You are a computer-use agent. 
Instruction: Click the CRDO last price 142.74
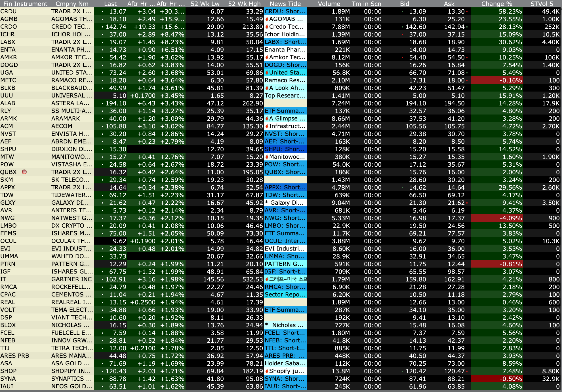tap(116, 27)
